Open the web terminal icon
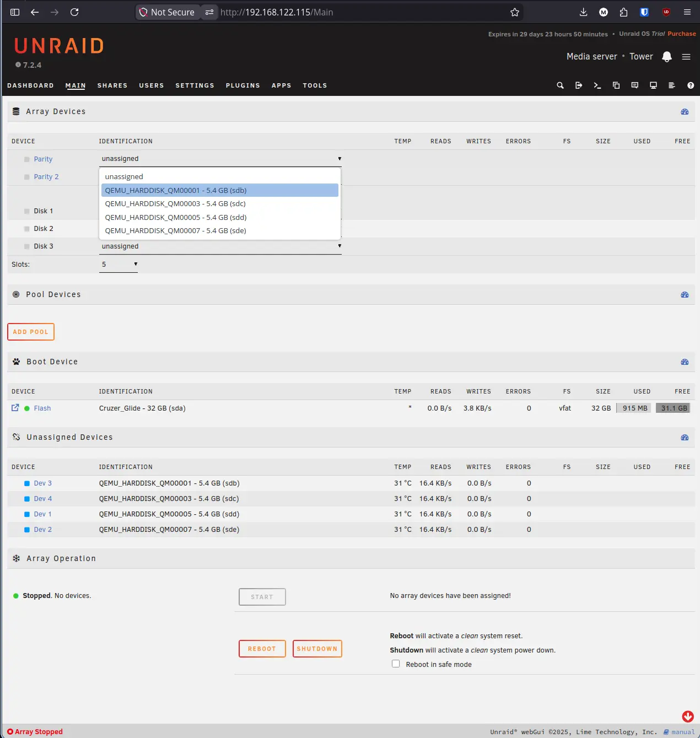 pyautogui.click(x=597, y=85)
